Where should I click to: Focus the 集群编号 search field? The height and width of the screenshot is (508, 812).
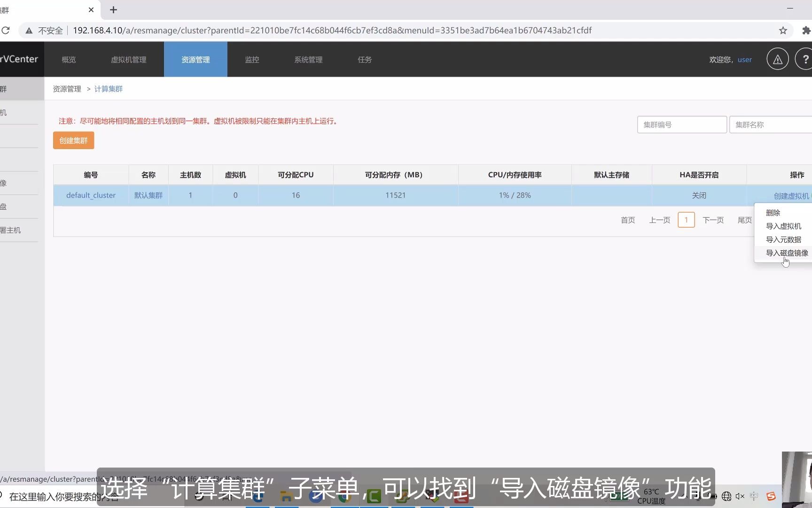(x=682, y=125)
